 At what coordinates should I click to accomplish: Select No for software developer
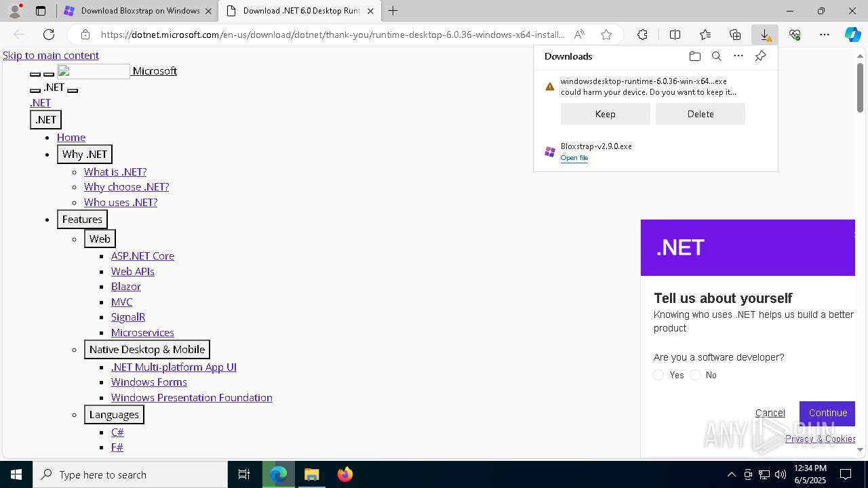click(x=695, y=375)
